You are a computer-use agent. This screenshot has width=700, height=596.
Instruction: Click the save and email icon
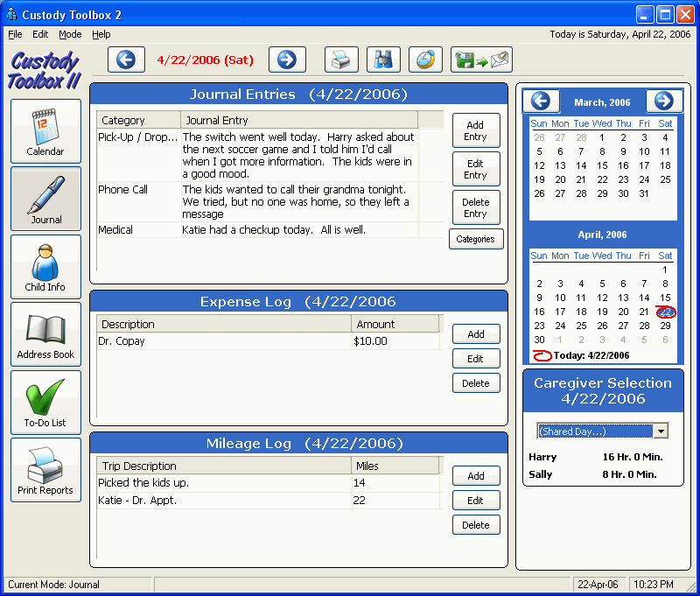coord(482,60)
